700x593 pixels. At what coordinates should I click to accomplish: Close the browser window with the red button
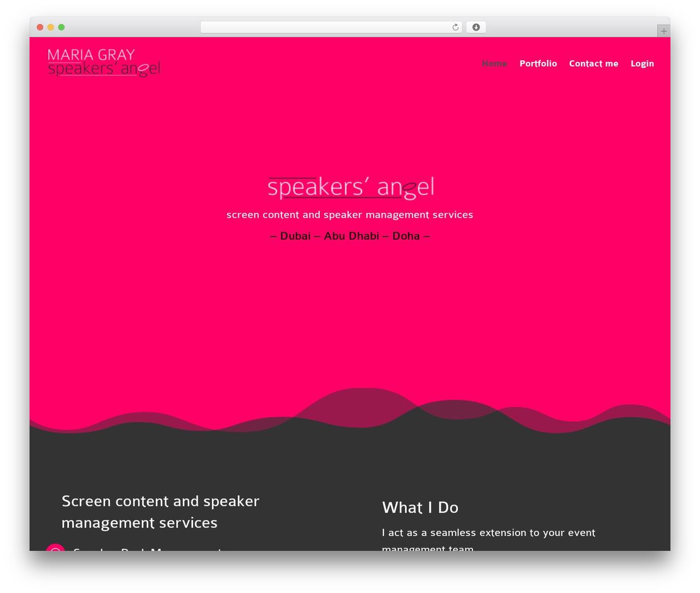tap(40, 27)
